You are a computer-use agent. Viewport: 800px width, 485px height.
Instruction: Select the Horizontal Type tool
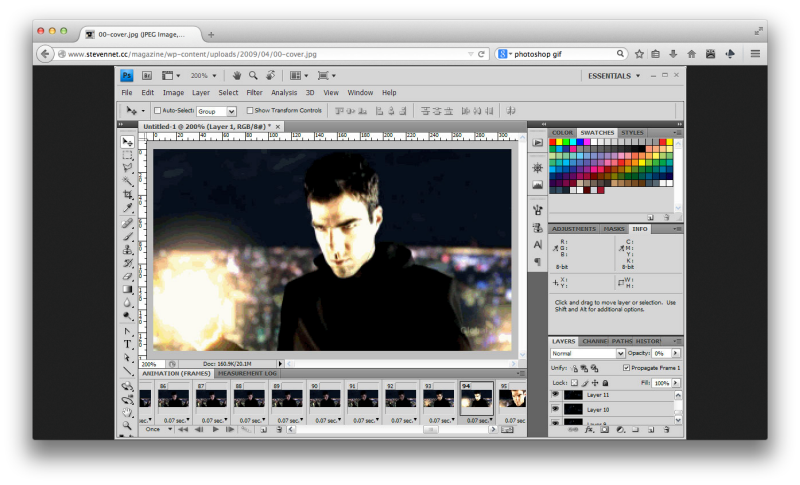(128, 344)
